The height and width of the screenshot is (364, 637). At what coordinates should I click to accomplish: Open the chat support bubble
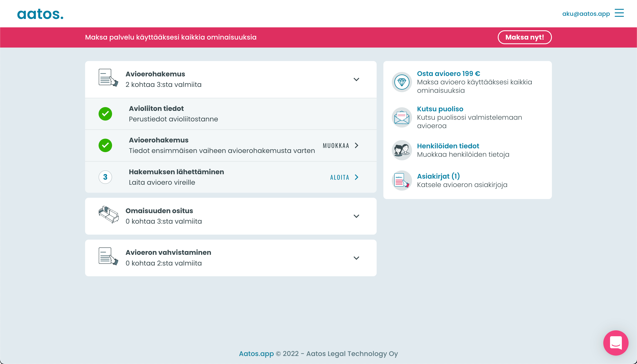coord(616,343)
